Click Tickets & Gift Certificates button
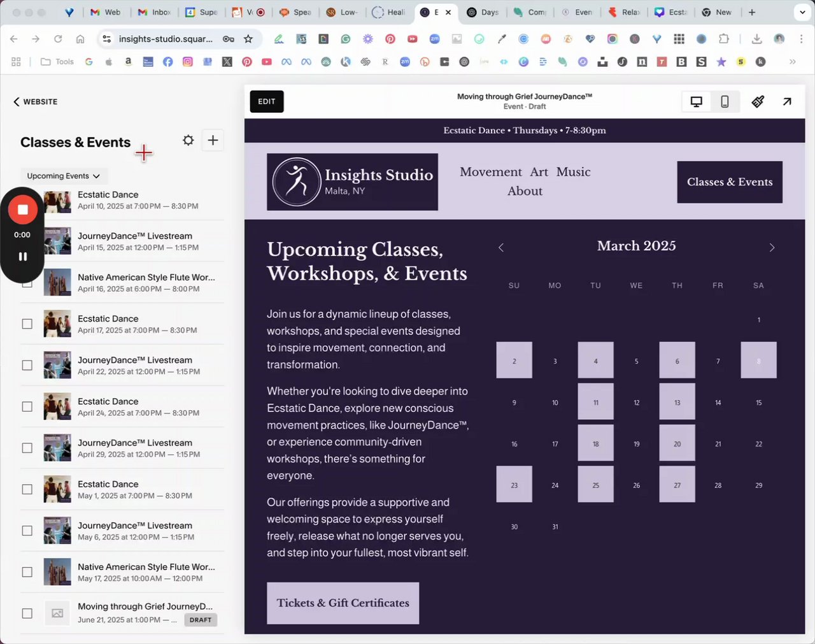 tap(343, 603)
